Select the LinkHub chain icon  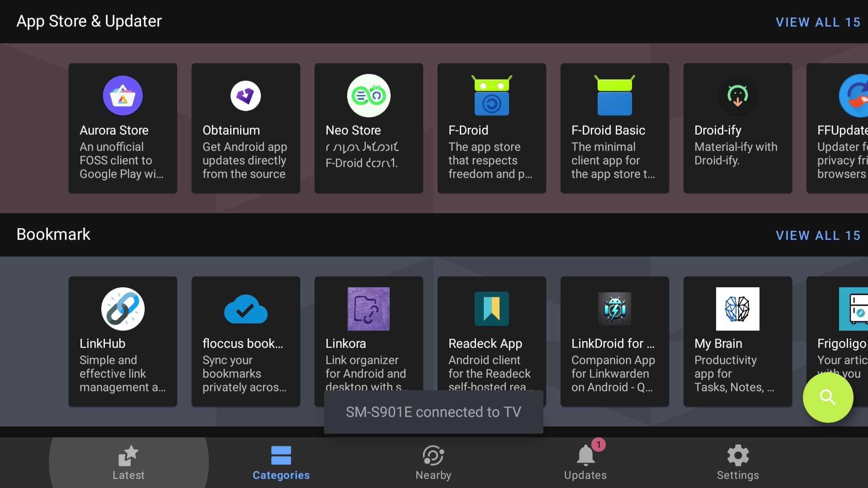123,309
